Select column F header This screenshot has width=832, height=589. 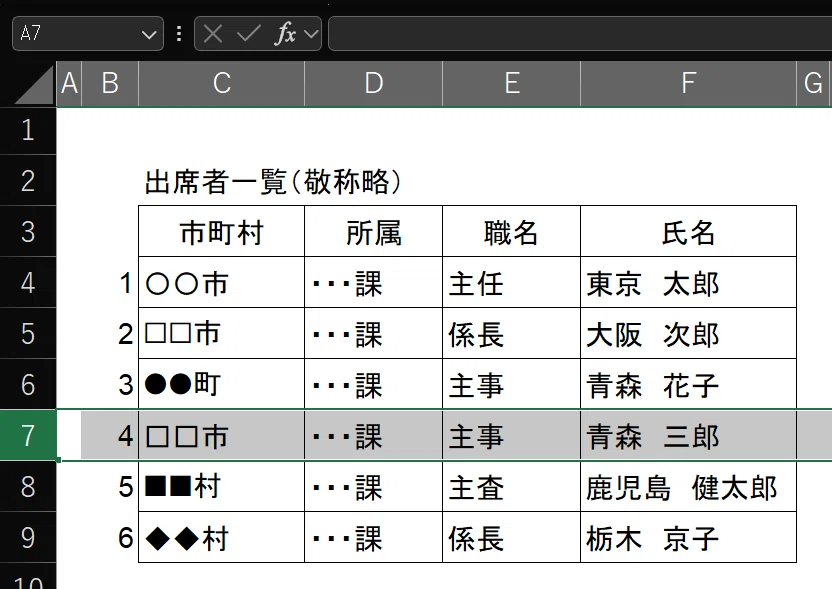click(688, 83)
